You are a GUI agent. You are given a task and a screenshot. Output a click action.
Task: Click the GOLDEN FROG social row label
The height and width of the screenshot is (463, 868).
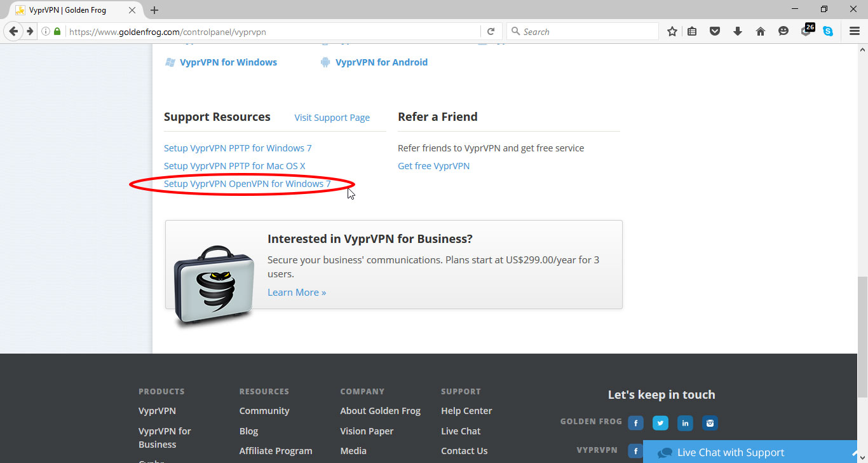591,422
